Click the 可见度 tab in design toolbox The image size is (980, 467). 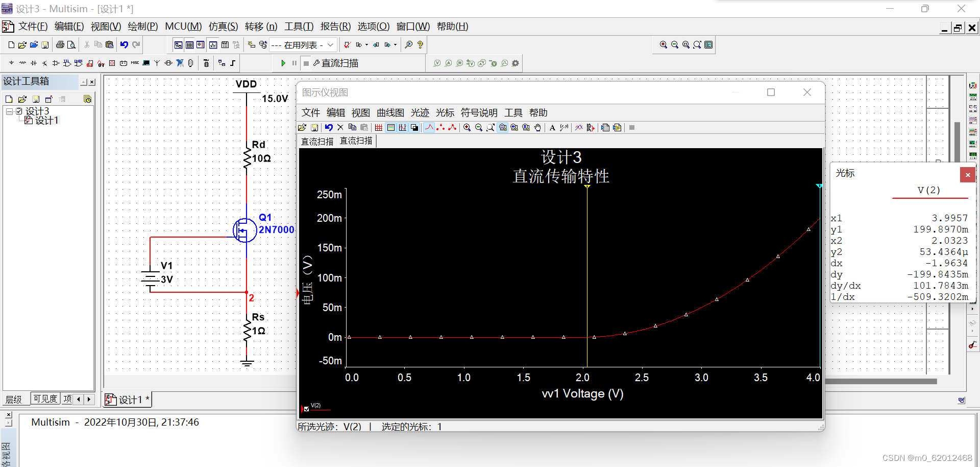tap(45, 399)
